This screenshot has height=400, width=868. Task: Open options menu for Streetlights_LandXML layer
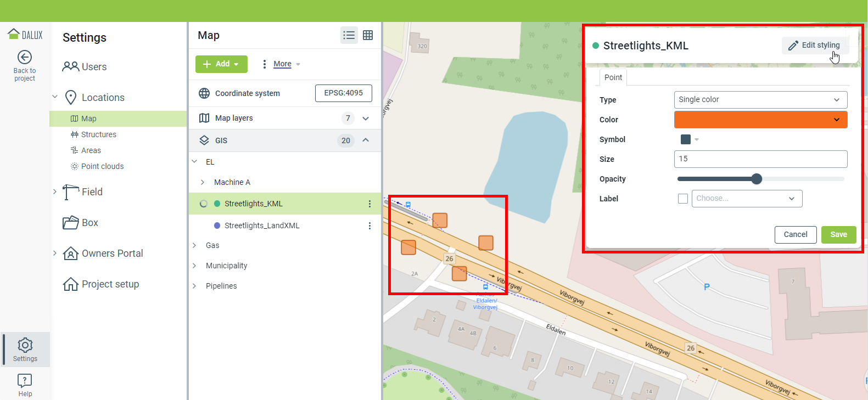pyautogui.click(x=369, y=226)
